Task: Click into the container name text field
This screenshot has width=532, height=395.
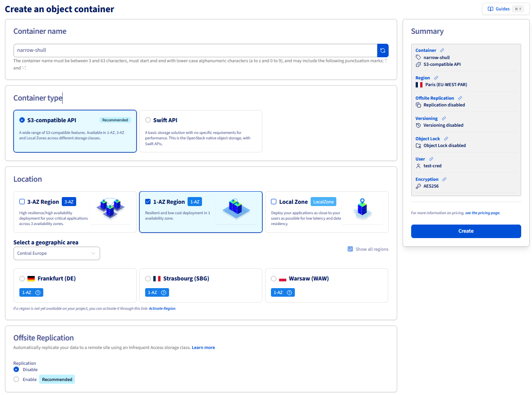Action: click(195, 51)
